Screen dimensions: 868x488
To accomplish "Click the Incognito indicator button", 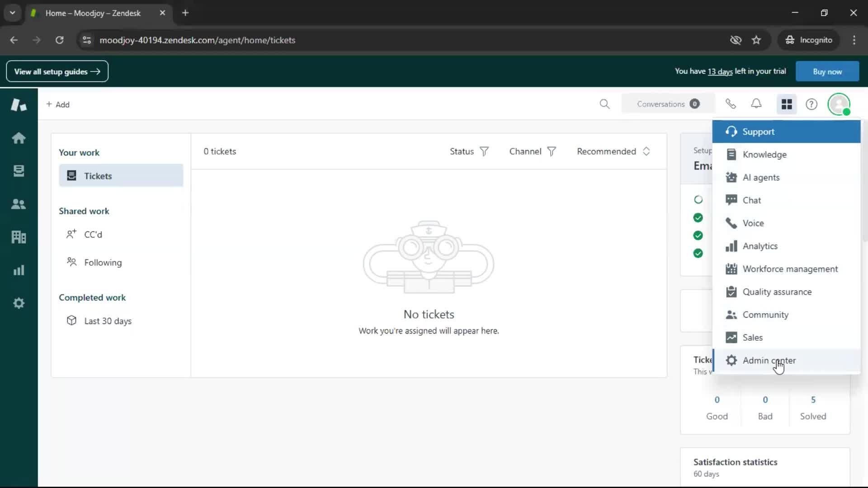I will (809, 40).
